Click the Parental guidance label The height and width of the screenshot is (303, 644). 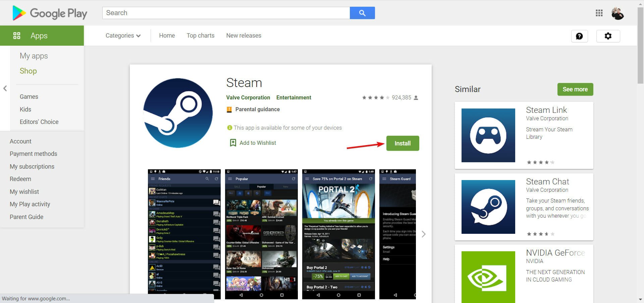tap(258, 110)
